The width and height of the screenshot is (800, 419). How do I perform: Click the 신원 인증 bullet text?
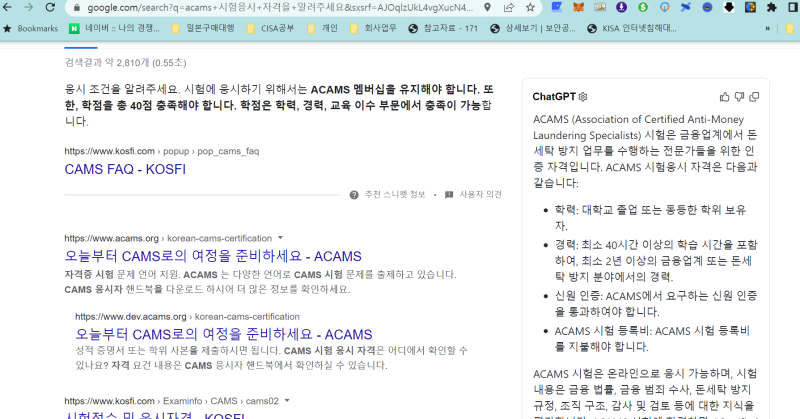pyautogui.click(x=656, y=304)
